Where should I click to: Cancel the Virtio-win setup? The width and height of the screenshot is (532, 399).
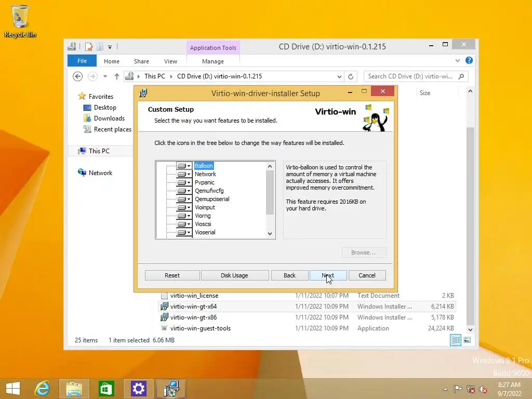pos(367,275)
